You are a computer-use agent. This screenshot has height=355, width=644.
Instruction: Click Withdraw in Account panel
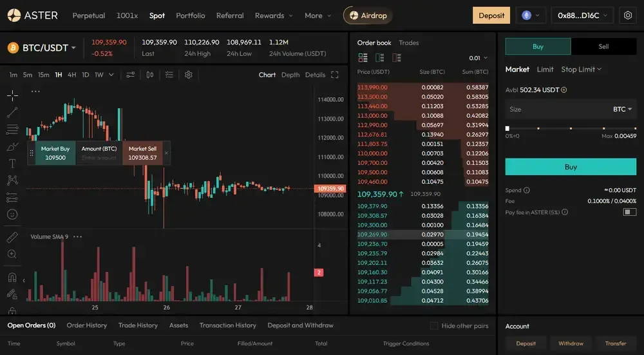(571, 343)
